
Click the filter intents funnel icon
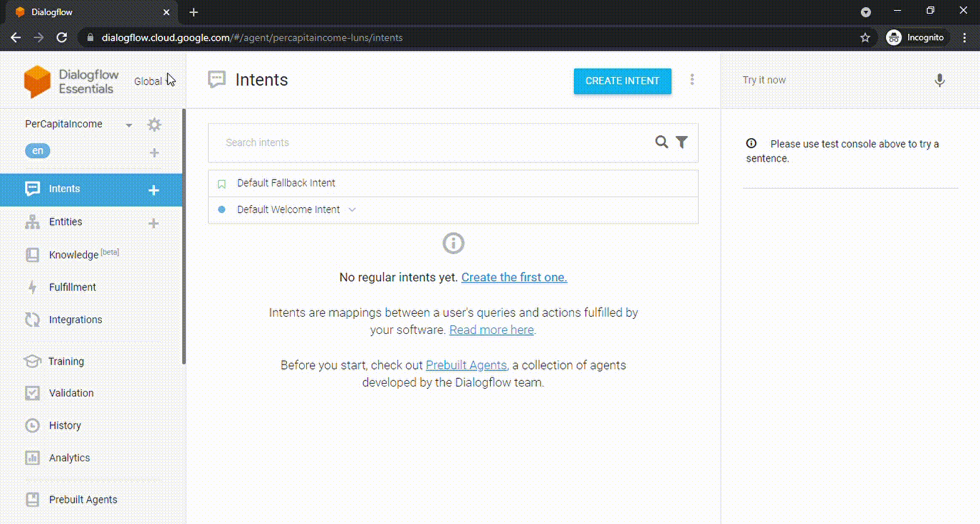(682, 142)
